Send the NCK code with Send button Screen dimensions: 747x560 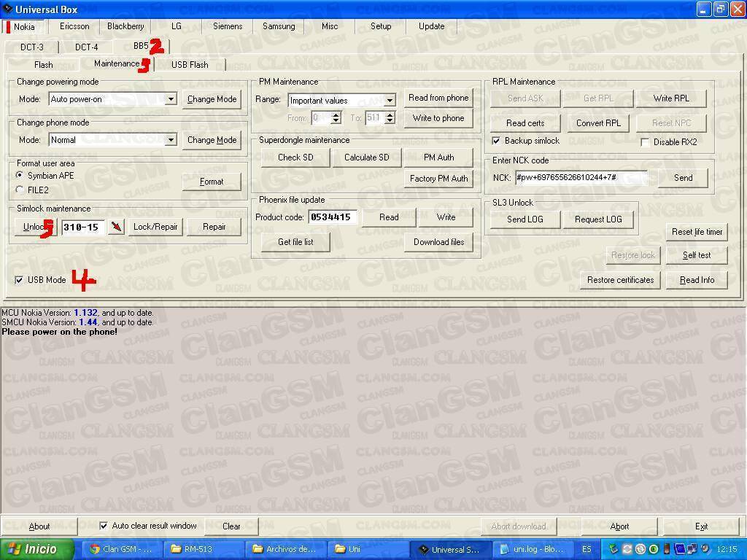(x=683, y=178)
